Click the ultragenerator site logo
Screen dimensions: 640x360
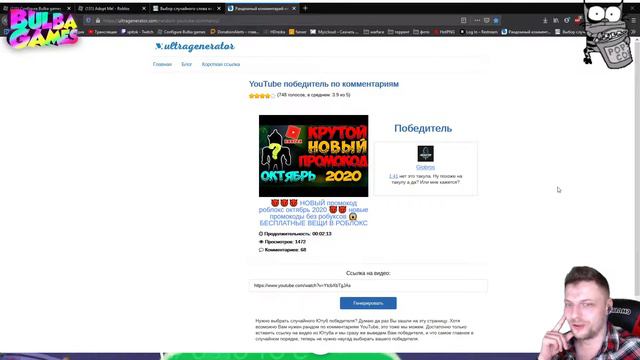(x=195, y=47)
